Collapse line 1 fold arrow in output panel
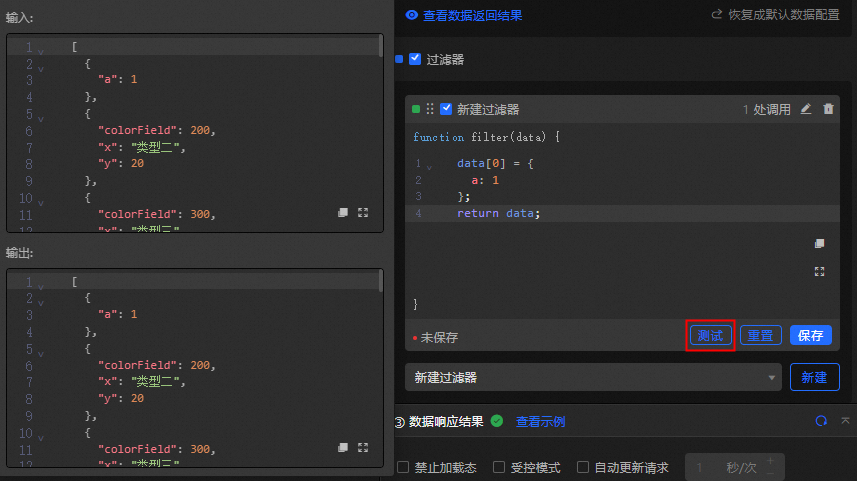Image resolution: width=857 pixels, height=481 pixels. (x=41, y=286)
